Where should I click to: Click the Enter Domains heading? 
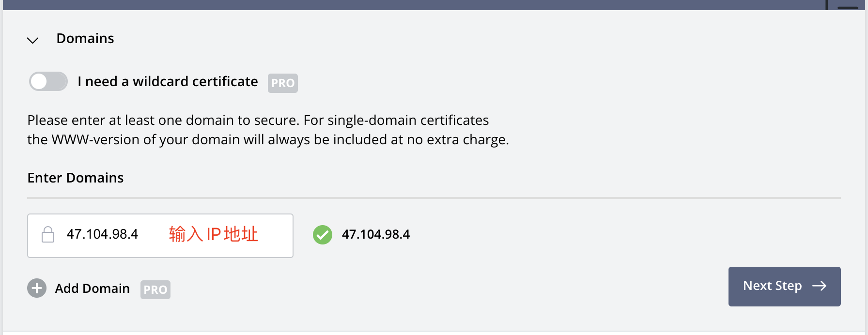tap(76, 178)
